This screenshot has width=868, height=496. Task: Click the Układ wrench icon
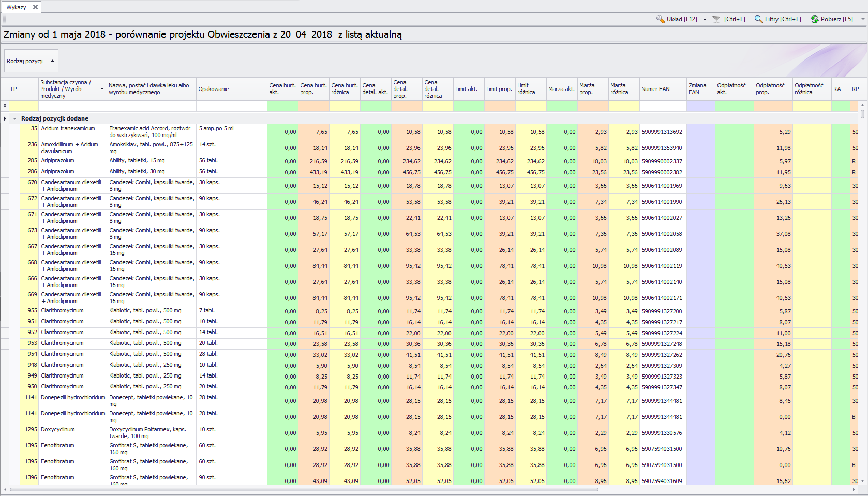661,19
